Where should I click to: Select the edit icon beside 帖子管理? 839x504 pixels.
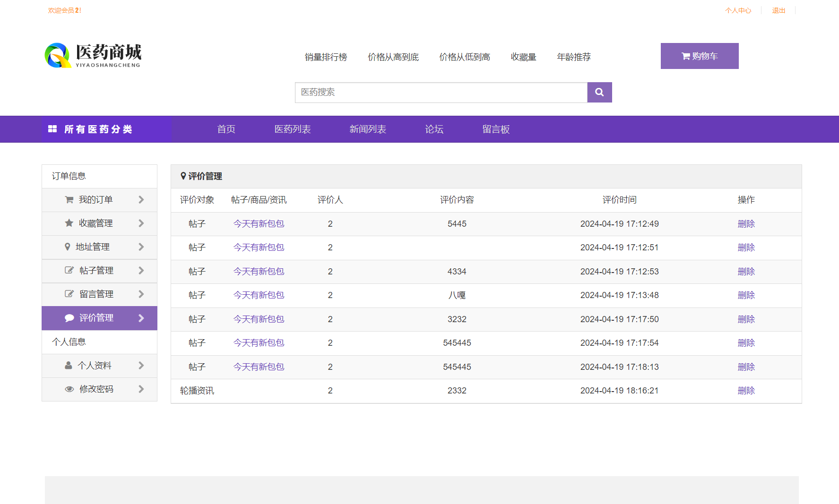(69, 270)
